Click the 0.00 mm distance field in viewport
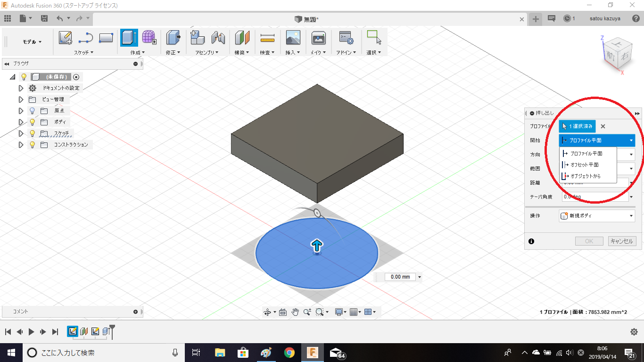 pyautogui.click(x=400, y=277)
